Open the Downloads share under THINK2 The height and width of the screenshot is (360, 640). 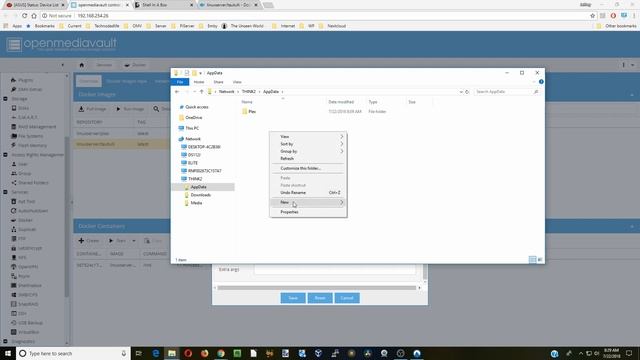200,195
